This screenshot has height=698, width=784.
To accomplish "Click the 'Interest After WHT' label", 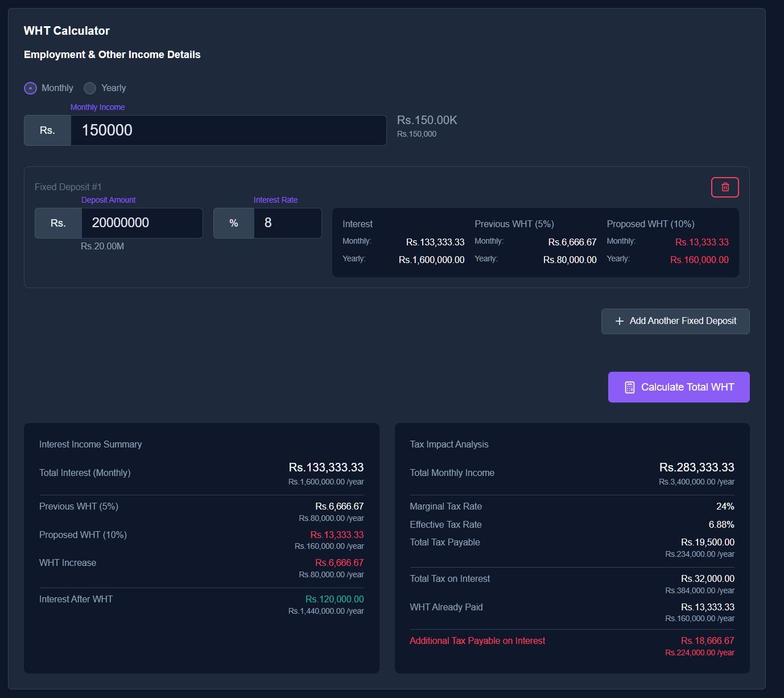I will [x=76, y=600].
